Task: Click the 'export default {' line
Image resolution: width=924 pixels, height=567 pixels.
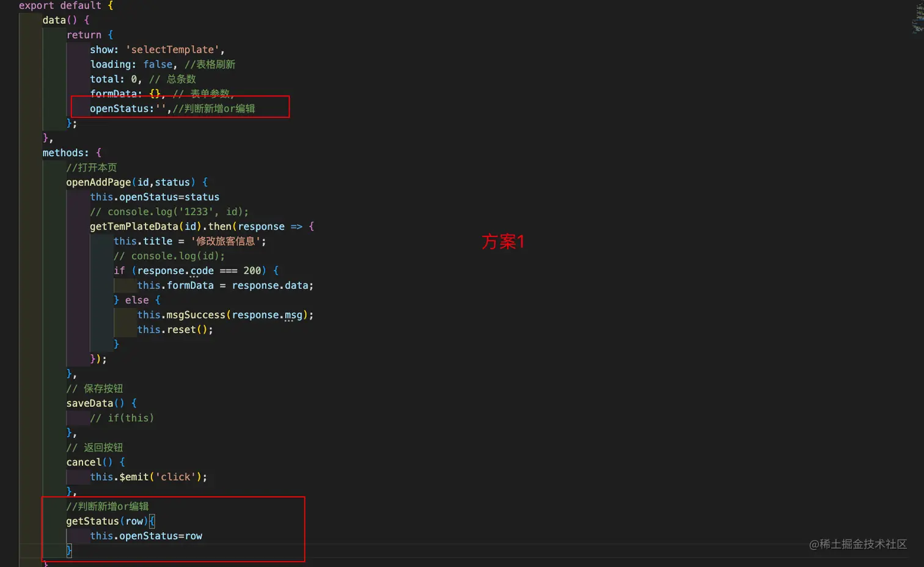Action: click(x=66, y=5)
